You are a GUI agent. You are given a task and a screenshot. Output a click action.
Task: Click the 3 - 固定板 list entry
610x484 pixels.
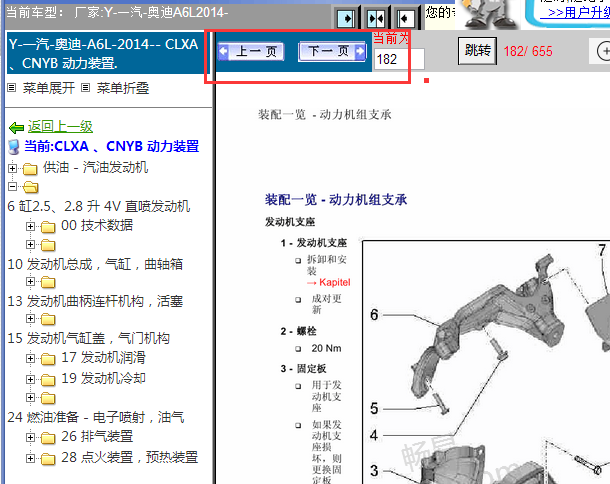tap(303, 368)
